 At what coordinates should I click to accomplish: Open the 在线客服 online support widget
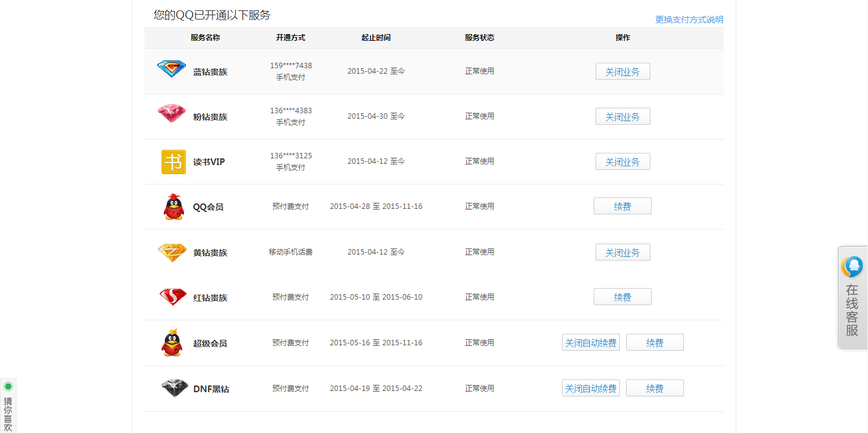coord(853,297)
